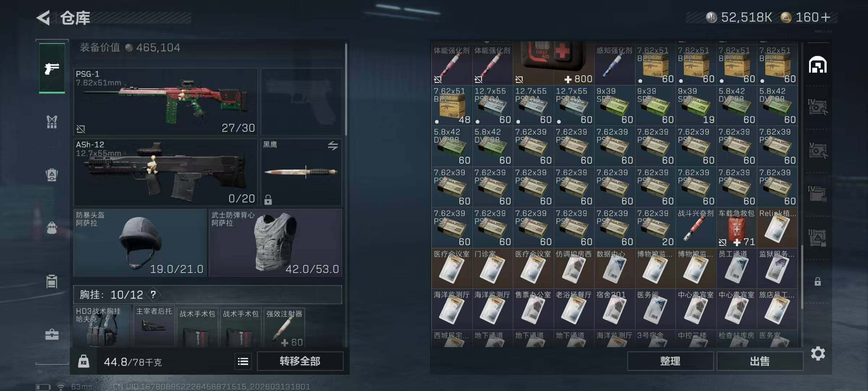Click the stash inventory scrollbar
This screenshot has width=868, height=391.
pyautogui.click(x=802, y=277)
